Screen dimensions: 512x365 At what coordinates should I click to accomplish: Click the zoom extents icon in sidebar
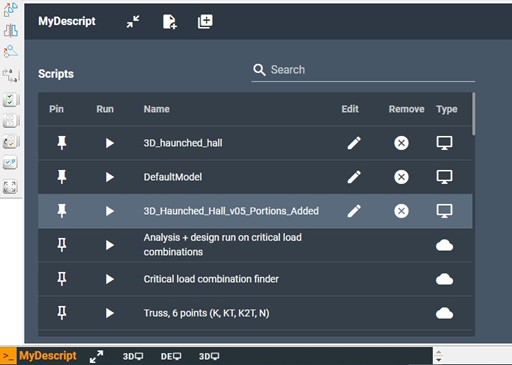(10, 187)
